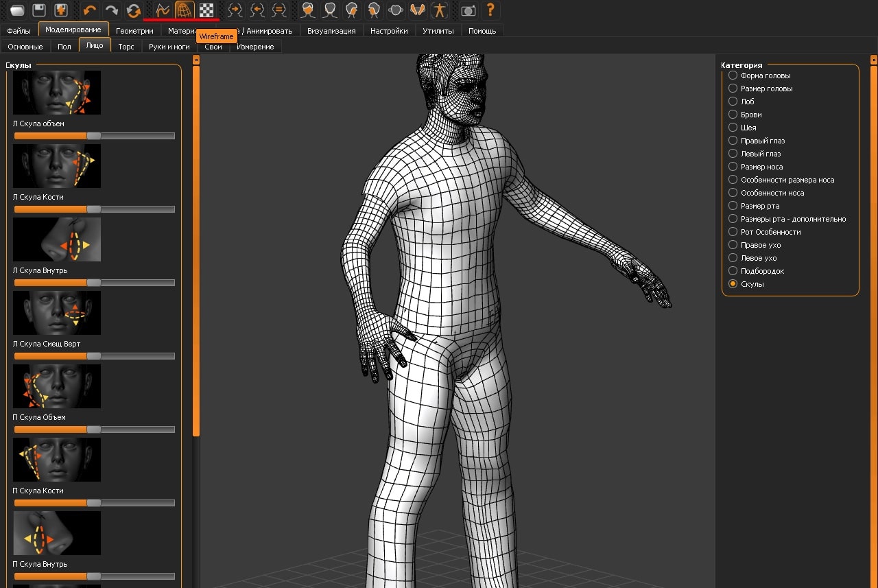Click the Л Скула Внутрь nose thumbnail

(57, 239)
